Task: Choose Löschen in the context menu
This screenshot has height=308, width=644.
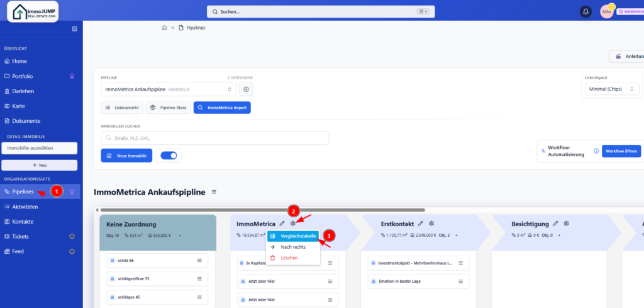Action: point(289,258)
